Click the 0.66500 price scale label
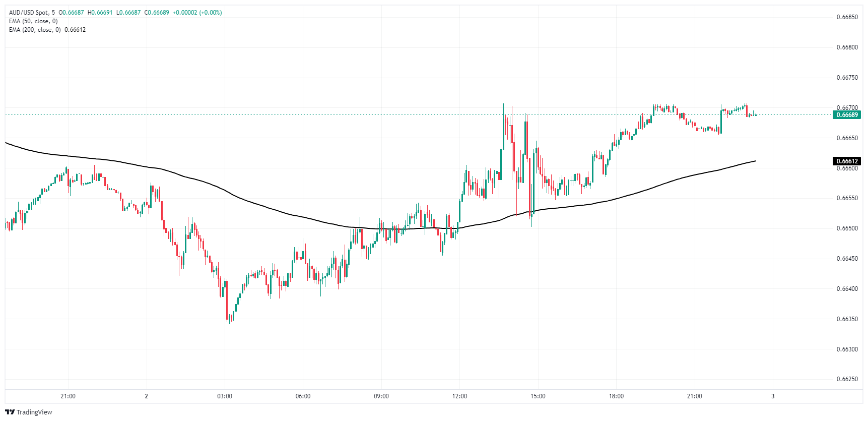Image resolution: width=868 pixels, height=421 pixels. [x=847, y=228]
